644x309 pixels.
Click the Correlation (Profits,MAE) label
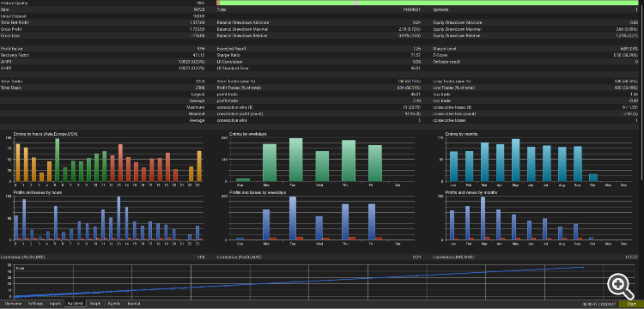(x=239, y=257)
